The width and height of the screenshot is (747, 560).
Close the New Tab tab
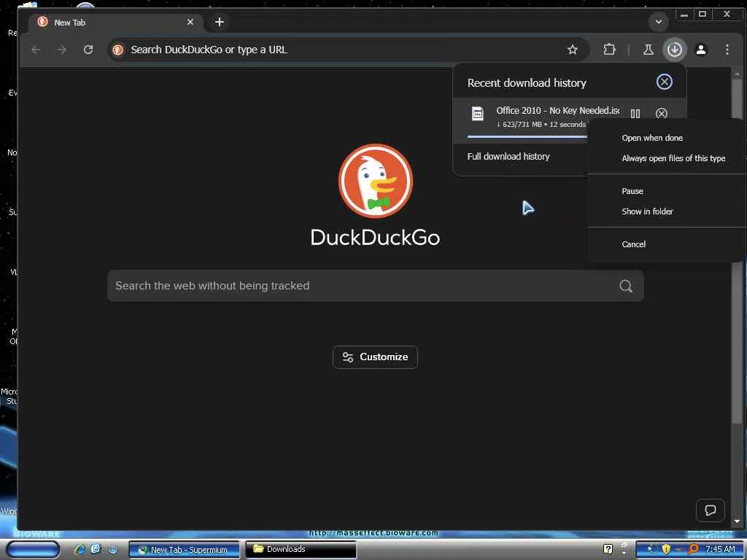(x=190, y=22)
